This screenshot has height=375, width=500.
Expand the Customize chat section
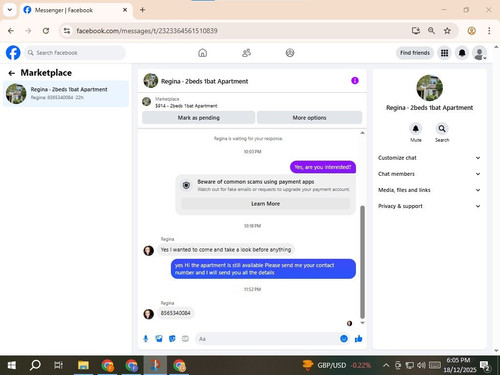click(429, 158)
